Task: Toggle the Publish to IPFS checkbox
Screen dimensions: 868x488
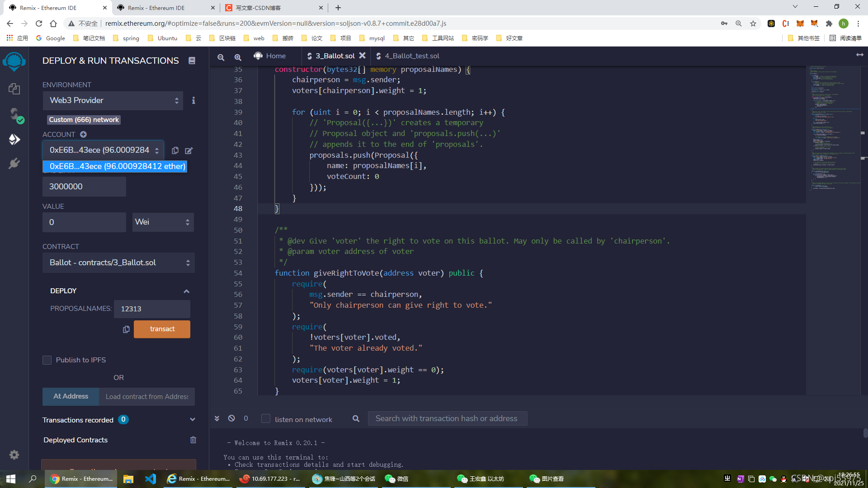Action: [x=47, y=359]
